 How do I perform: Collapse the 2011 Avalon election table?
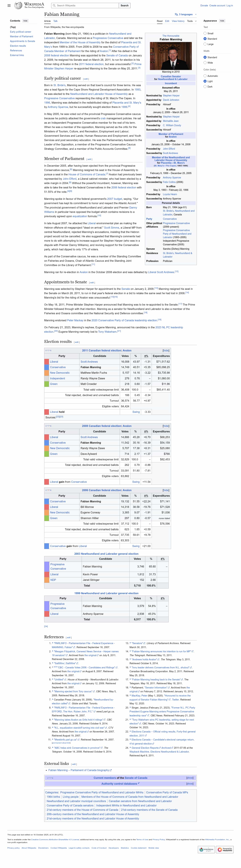(x=166, y=350)
